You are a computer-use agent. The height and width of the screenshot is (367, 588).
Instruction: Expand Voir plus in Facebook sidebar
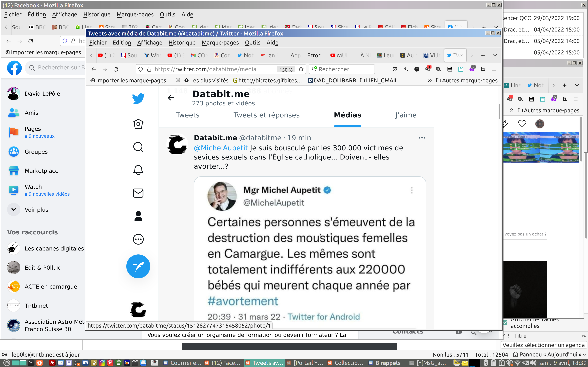click(36, 209)
